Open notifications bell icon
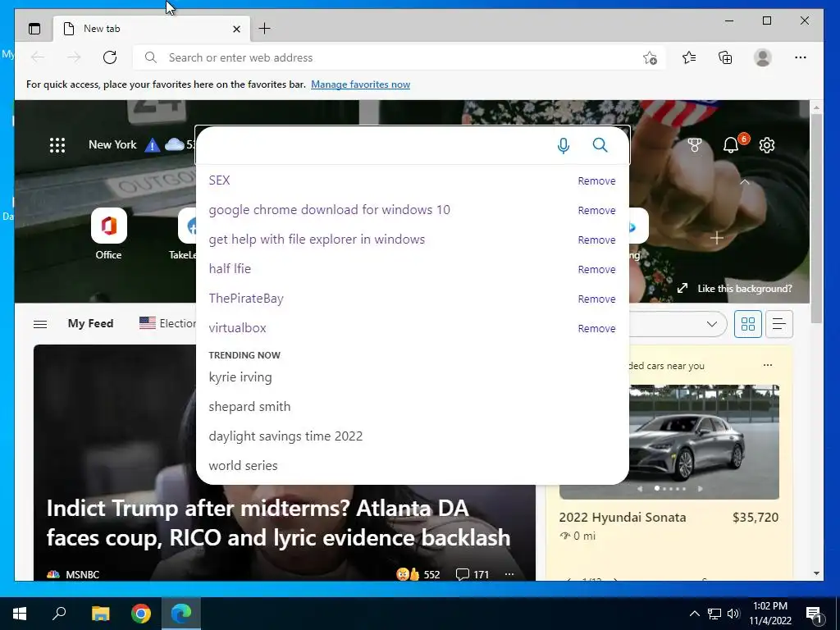The height and width of the screenshot is (630, 840). pos(731,145)
